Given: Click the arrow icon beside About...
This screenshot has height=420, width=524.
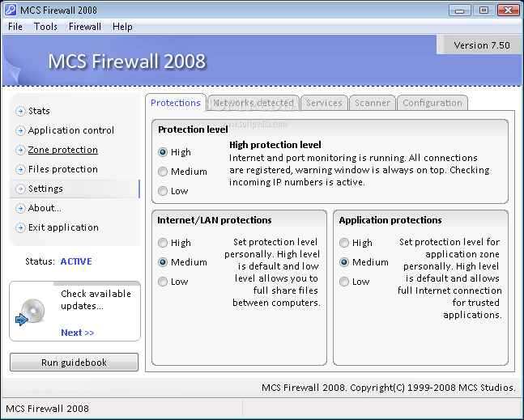Looking at the screenshot, I should 20,208.
